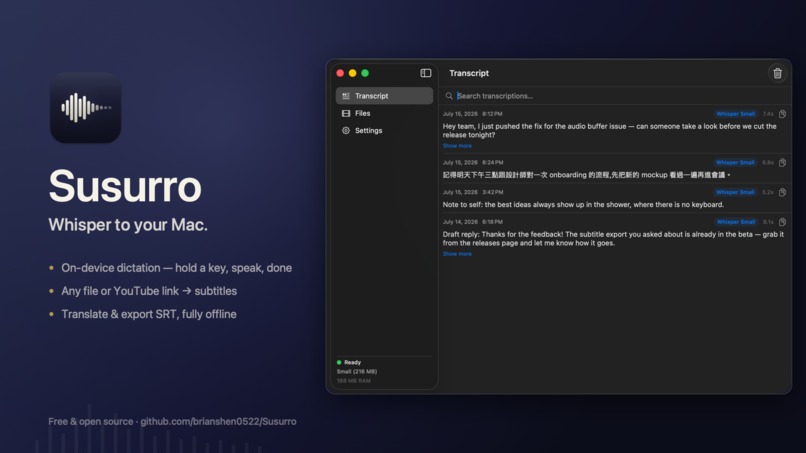This screenshot has height=453, width=806.
Task: Click the 'July 15, 2026 3:42 PM' timestamp
Action: pyautogui.click(x=472, y=192)
